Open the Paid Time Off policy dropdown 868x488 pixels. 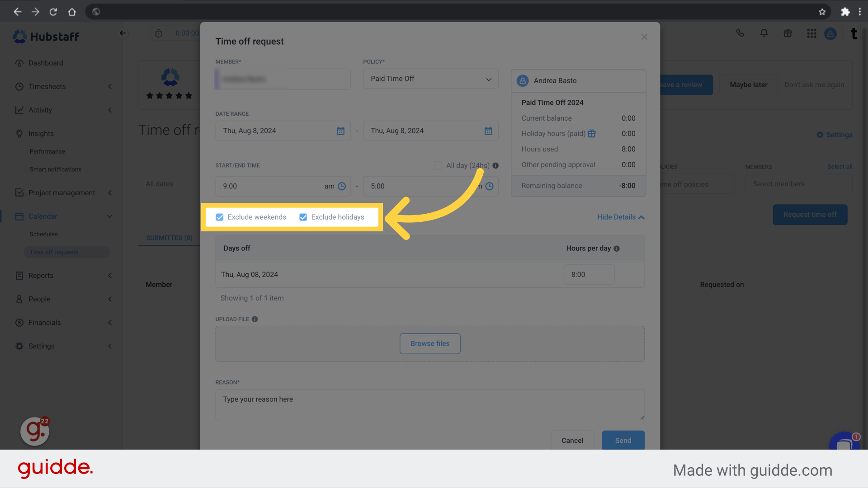click(430, 79)
